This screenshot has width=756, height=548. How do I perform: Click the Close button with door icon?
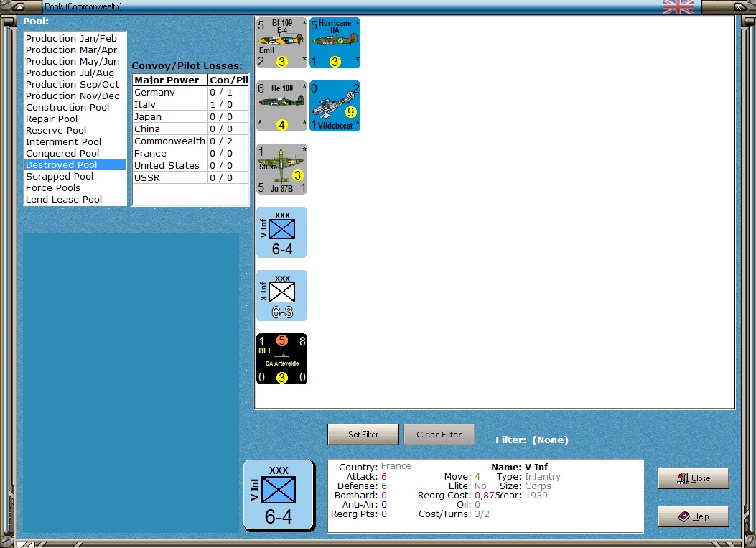coord(694,478)
